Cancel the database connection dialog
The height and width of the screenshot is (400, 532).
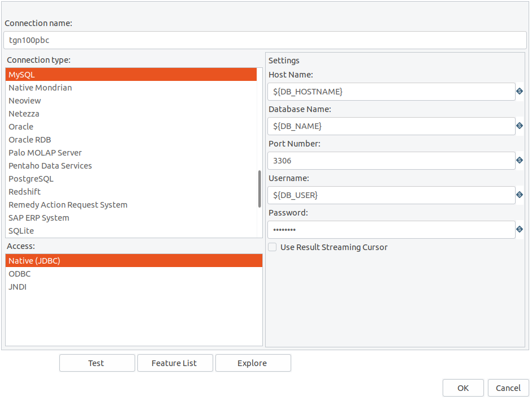pos(508,388)
